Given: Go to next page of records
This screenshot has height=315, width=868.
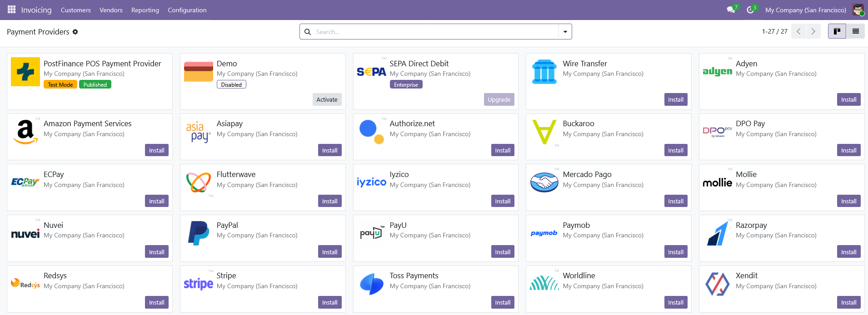Looking at the screenshot, I should point(813,31).
